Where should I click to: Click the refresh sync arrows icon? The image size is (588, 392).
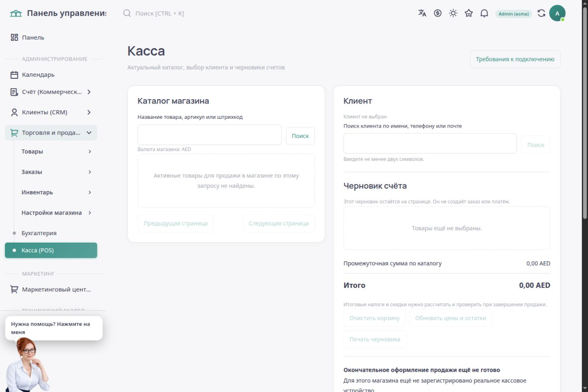[541, 13]
